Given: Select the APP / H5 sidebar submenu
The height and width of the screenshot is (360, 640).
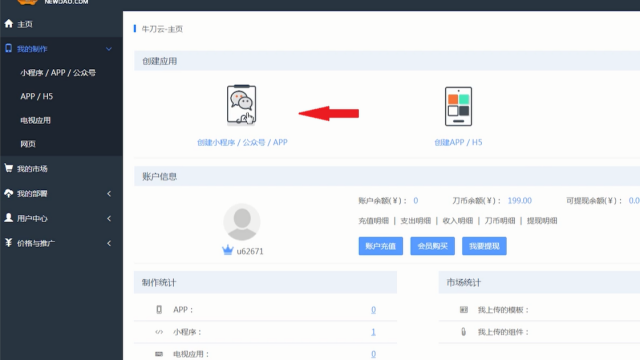Looking at the screenshot, I should click(37, 96).
